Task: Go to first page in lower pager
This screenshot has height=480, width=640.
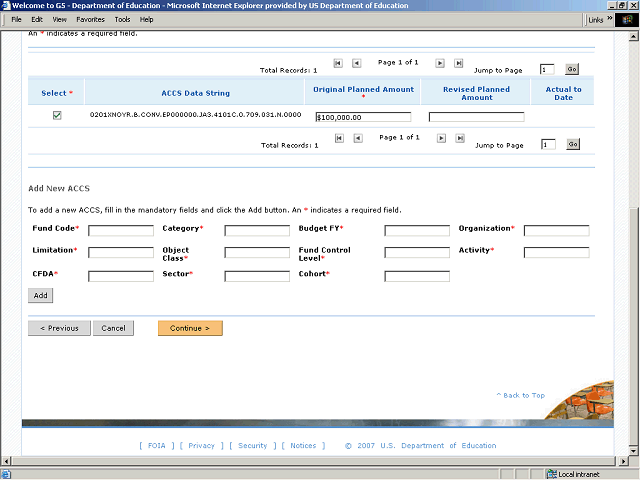Action: (339, 138)
